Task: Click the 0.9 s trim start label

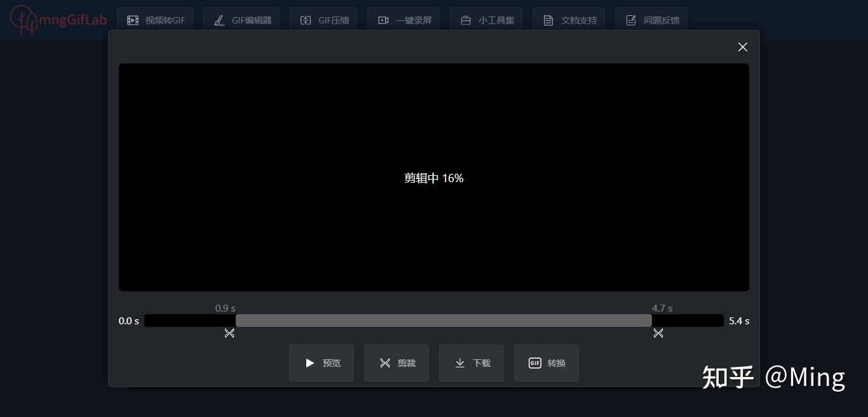Action: click(226, 308)
